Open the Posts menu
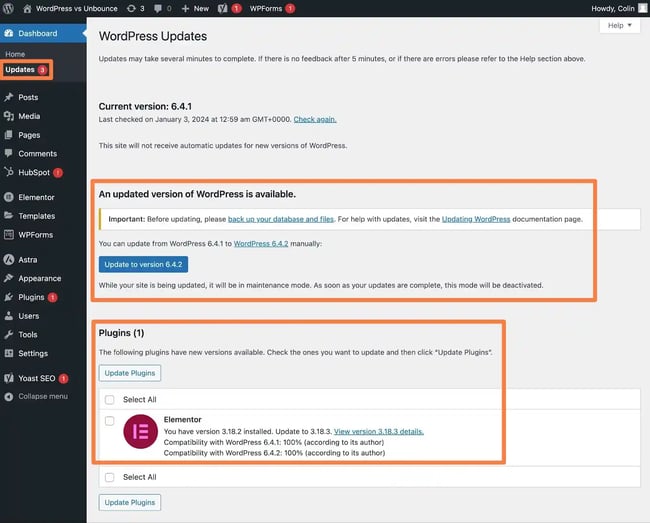This screenshot has height=523, width=650. [x=28, y=97]
